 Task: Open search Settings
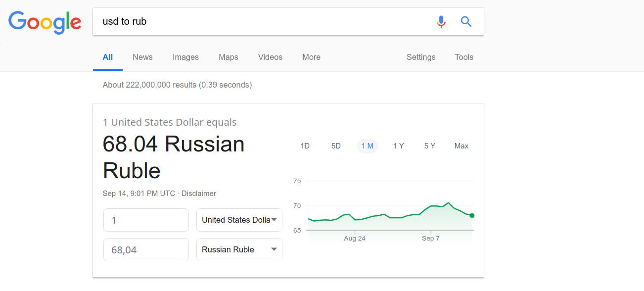coord(421,57)
